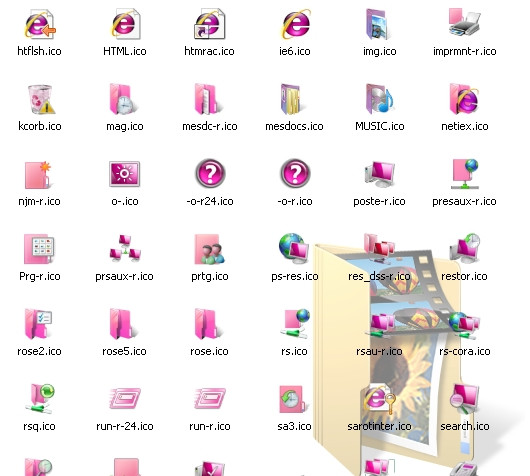Screen dimensions: 530x476
Task: Click the rose2.ico checklist folder icon
Action: click(x=39, y=324)
